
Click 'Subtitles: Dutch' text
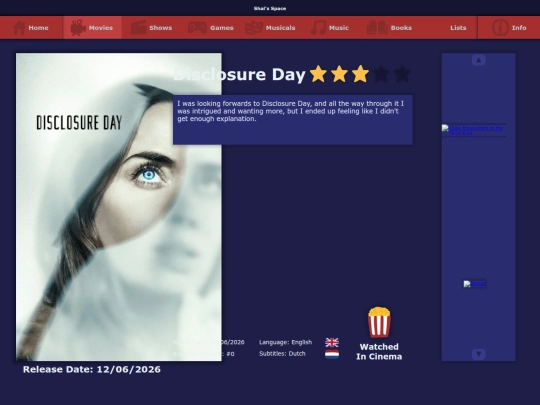pos(282,354)
